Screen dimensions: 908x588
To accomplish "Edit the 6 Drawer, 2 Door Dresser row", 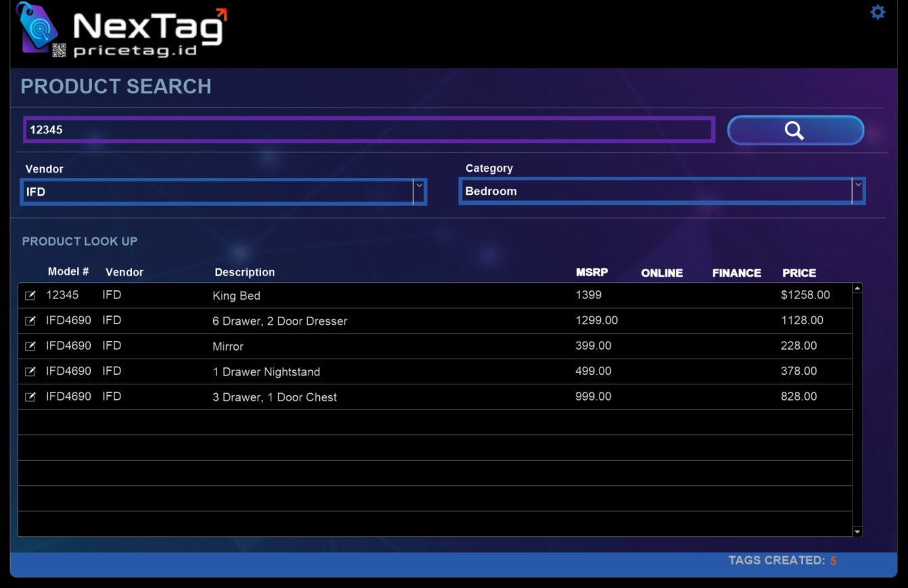I will (x=30, y=321).
